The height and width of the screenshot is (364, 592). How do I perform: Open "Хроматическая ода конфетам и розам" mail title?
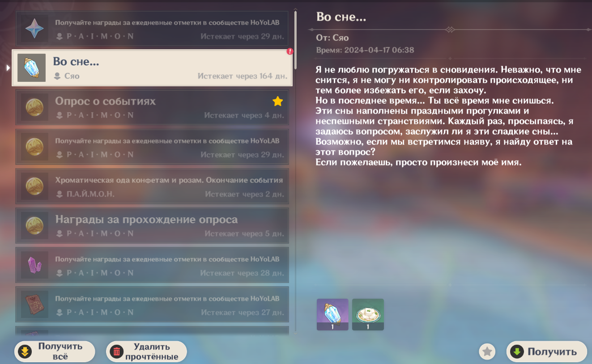click(x=169, y=180)
